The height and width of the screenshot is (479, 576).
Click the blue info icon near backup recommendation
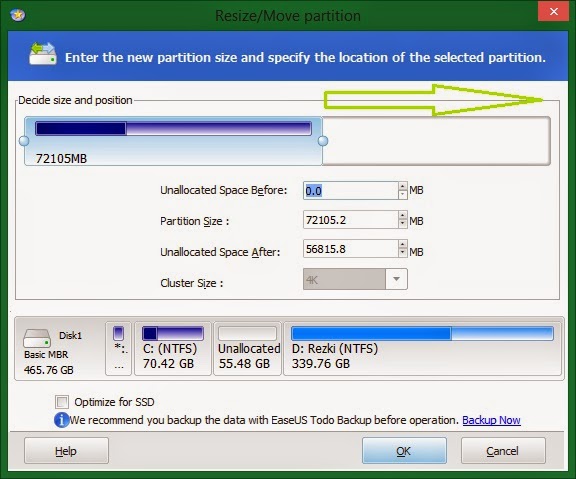click(x=61, y=420)
